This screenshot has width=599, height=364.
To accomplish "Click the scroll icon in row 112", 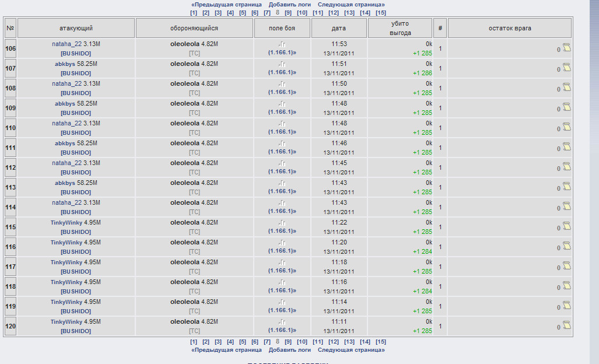I will 566,167.
